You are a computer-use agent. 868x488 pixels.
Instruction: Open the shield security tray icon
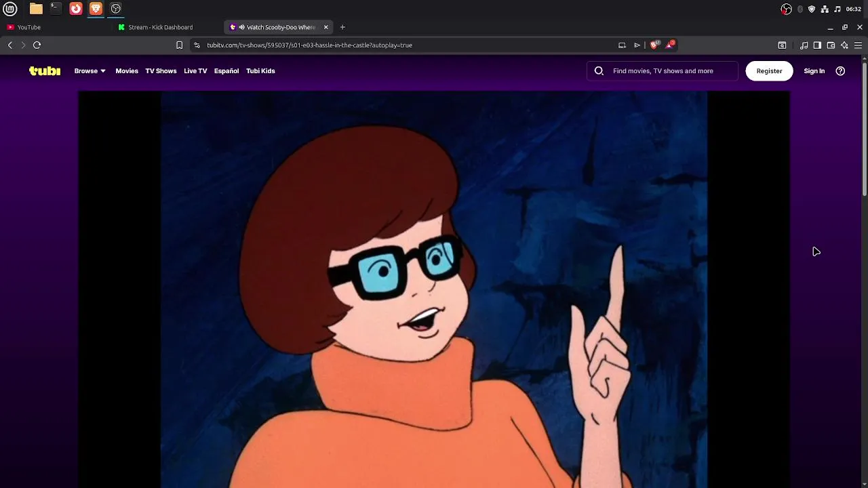[812, 9]
